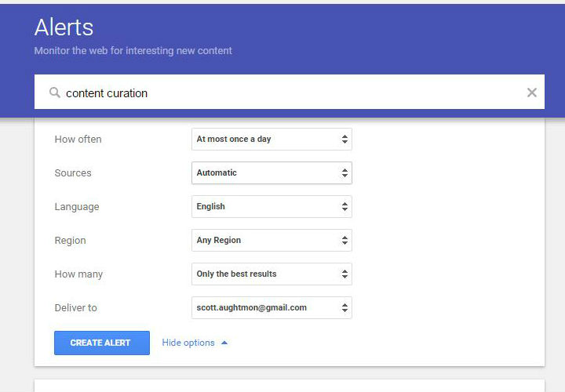Open the Any Region dropdown

tap(272, 240)
